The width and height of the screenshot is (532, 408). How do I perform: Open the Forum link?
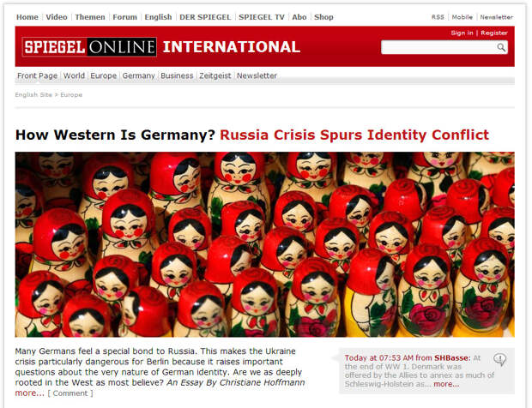[x=125, y=17]
